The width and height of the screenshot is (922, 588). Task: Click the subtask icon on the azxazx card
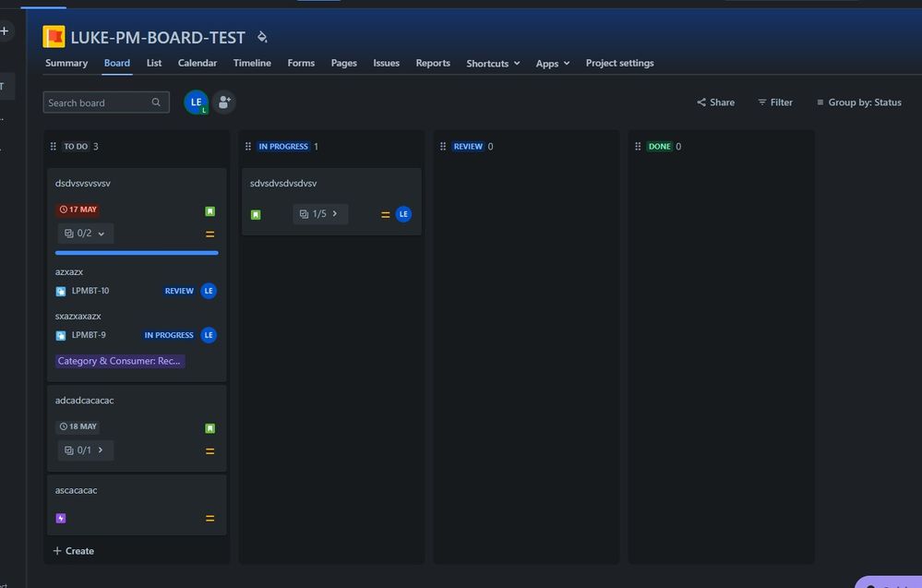point(62,291)
